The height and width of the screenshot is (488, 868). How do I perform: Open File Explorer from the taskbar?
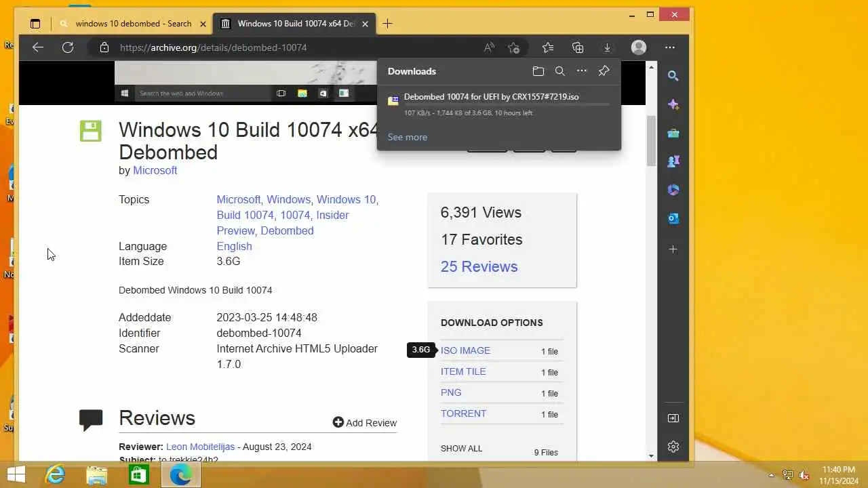coord(97,475)
